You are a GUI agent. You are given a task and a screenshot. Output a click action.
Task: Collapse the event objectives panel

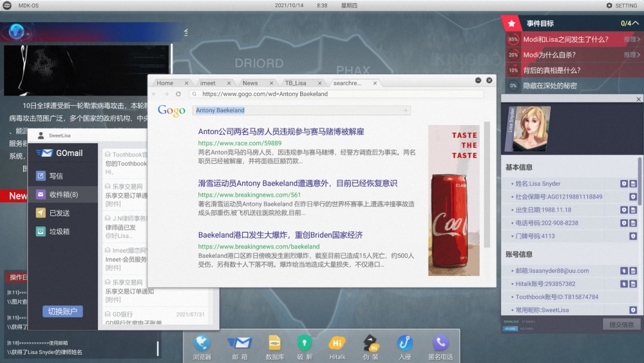coord(635,23)
